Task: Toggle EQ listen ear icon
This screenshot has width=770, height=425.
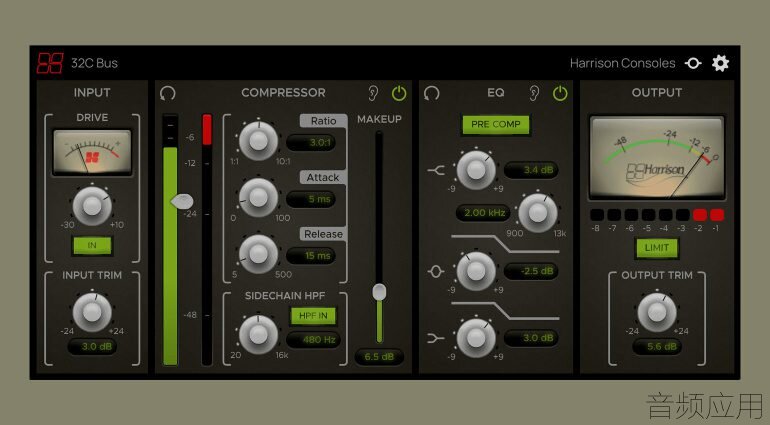Action: pyautogui.click(x=534, y=93)
